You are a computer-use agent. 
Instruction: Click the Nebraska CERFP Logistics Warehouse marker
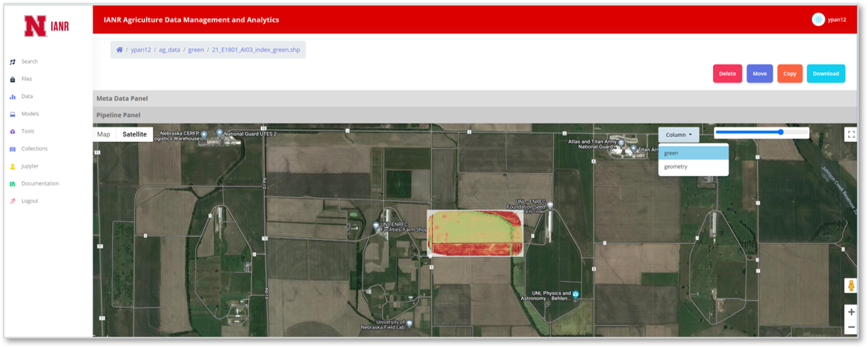click(204, 134)
